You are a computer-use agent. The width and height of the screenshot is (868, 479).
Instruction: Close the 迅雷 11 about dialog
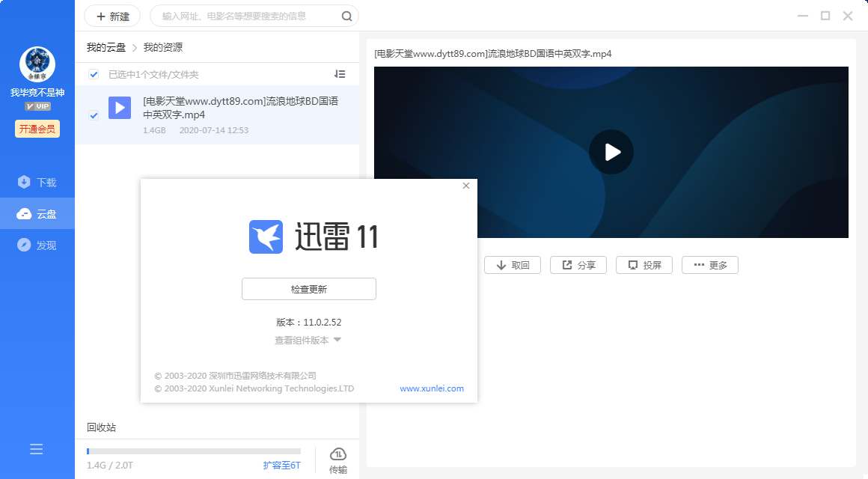pyautogui.click(x=466, y=186)
